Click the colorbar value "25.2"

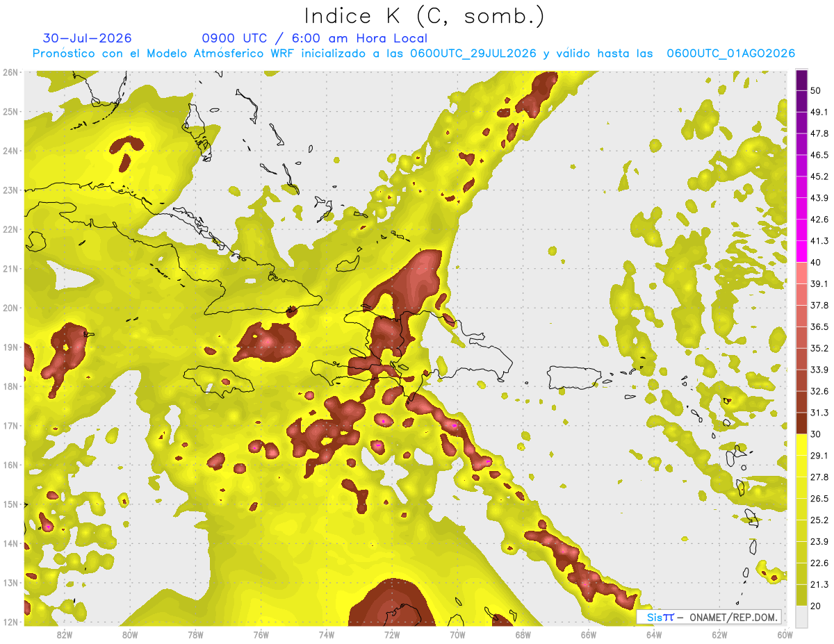pyautogui.click(x=819, y=520)
